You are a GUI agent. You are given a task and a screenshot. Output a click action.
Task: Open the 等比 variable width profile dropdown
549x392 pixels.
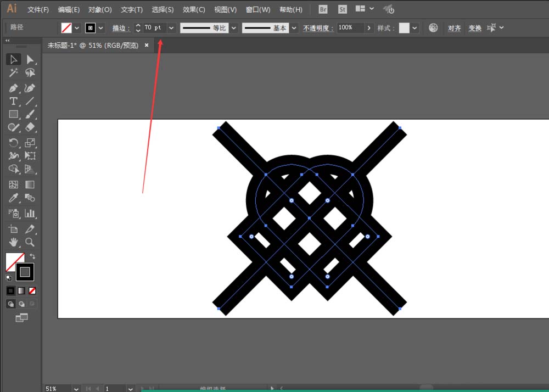tap(234, 28)
